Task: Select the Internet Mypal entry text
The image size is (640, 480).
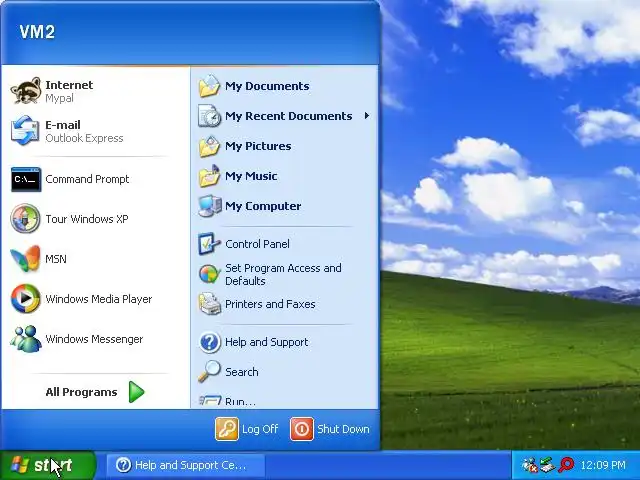Action: (x=69, y=91)
